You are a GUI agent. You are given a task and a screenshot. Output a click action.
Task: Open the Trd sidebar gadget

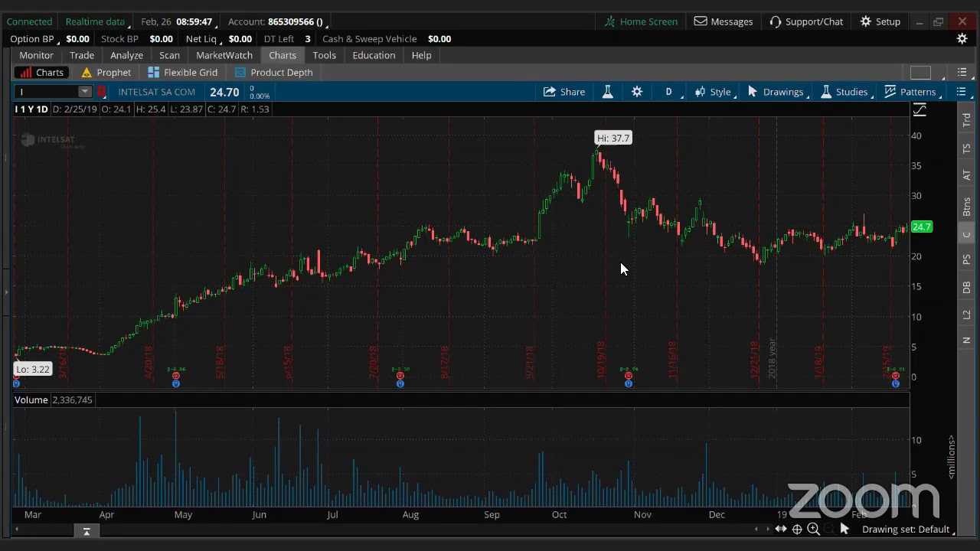[966, 120]
